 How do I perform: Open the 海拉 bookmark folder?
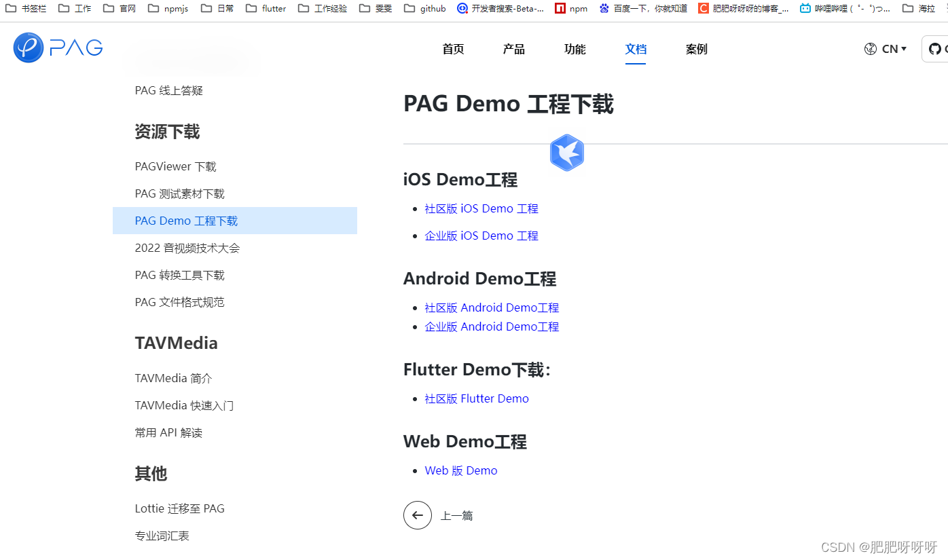click(x=919, y=9)
